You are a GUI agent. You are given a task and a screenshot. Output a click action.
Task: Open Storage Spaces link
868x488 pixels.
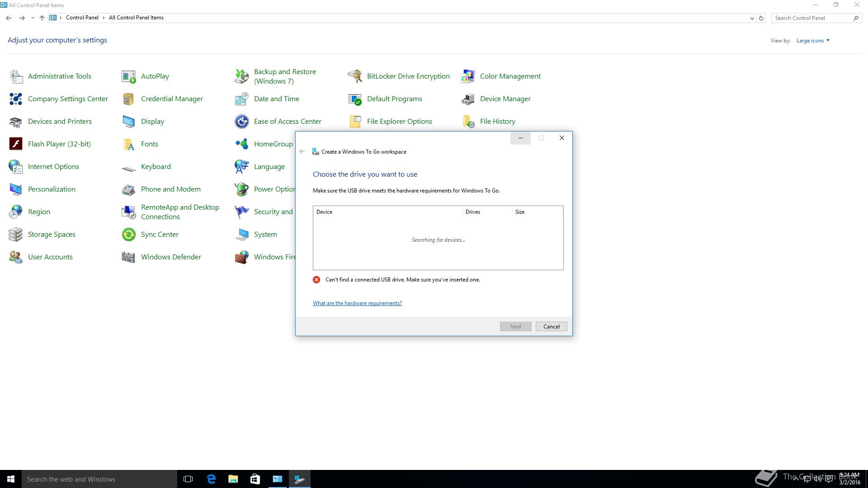pyautogui.click(x=52, y=235)
